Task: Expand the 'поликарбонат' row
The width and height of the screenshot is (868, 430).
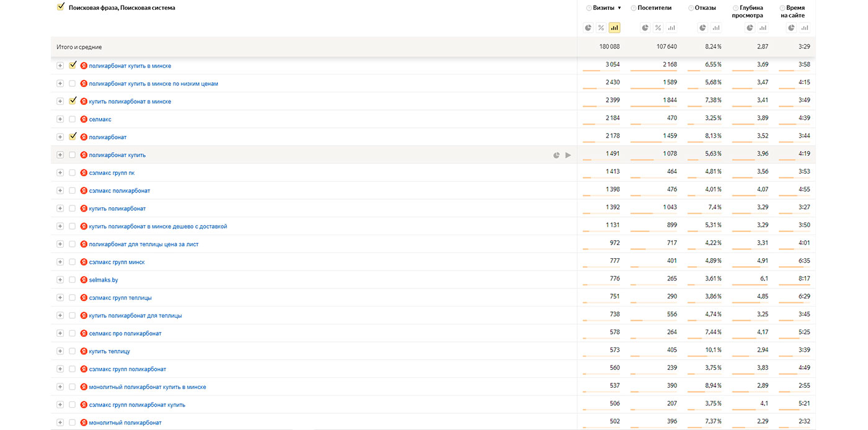Action: 60,137
